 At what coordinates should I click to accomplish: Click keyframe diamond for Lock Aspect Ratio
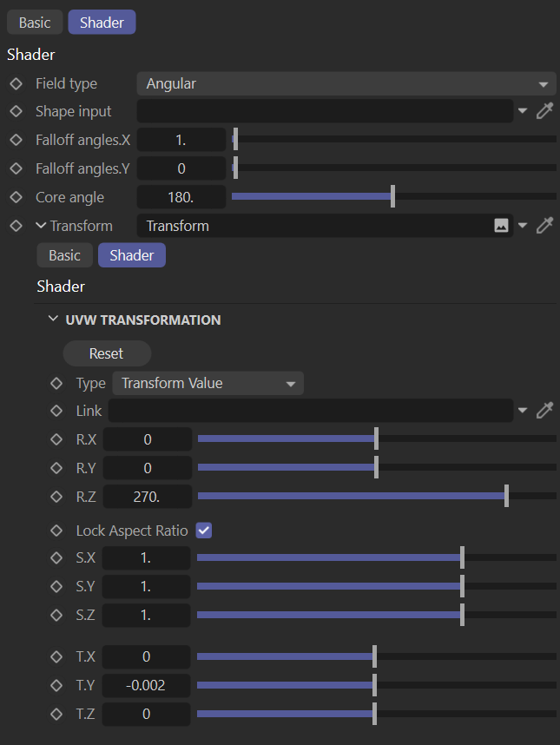(x=56, y=531)
